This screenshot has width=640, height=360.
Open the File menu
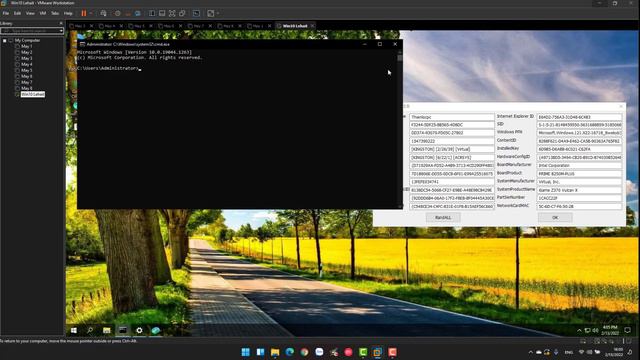[x=6, y=13]
